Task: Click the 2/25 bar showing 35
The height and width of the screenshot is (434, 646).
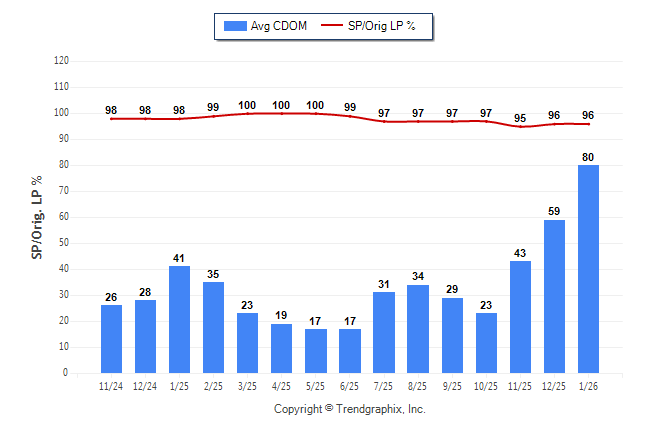Action: tap(214, 327)
